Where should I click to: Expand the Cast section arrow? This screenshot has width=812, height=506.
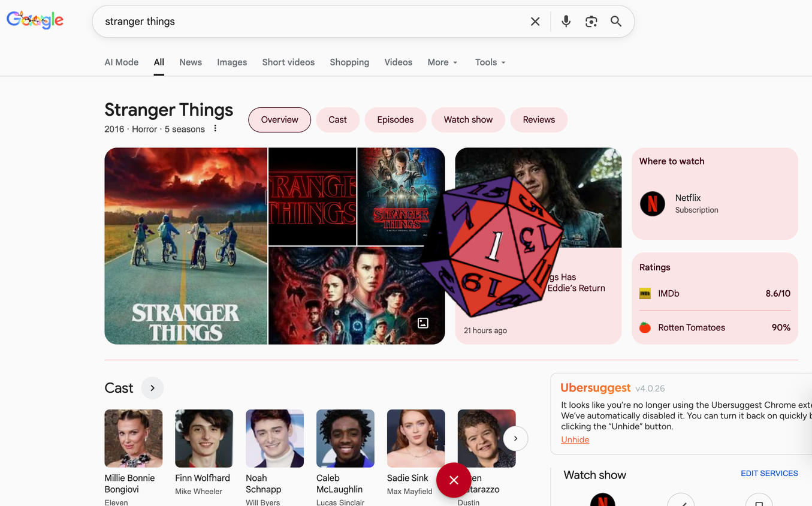[x=152, y=388]
